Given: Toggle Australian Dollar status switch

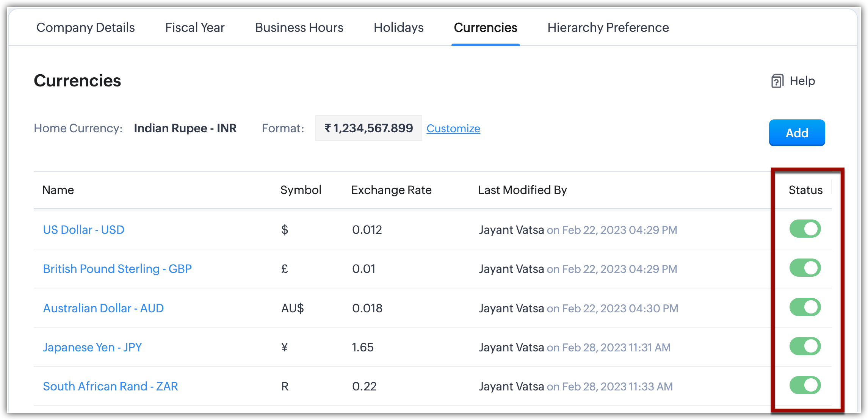Looking at the screenshot, I should 805,307.
